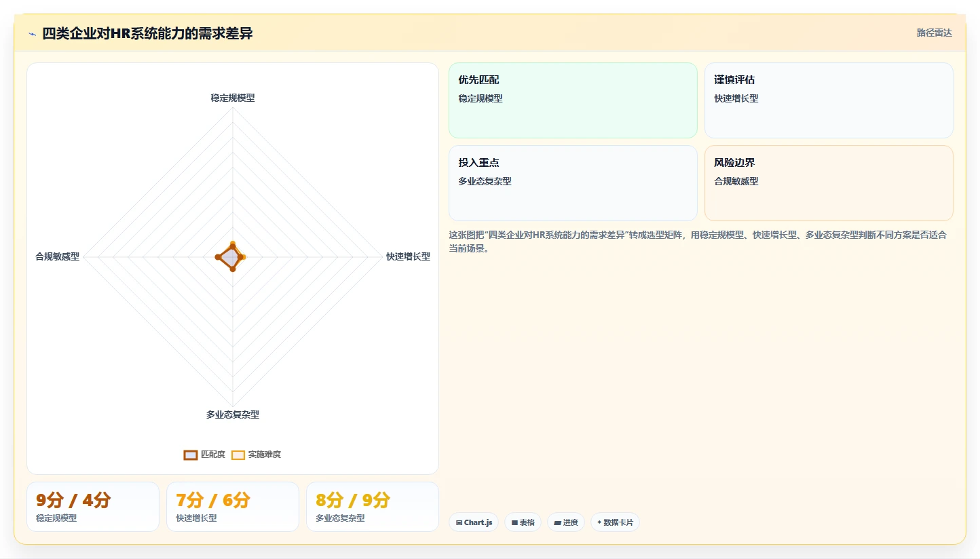
Task: Click the radar data point on the left axis
Action: click(x=218, y=257)
